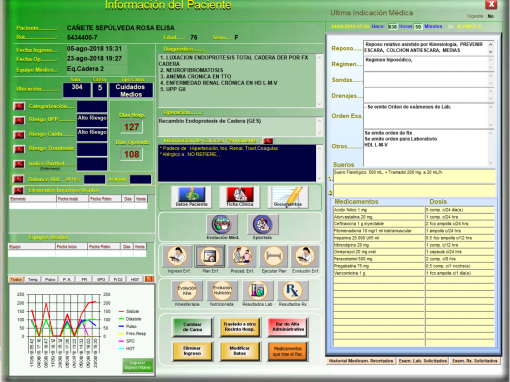Screen dimensions: 510x382
Task: Open the Ficha Clínica icon
Action: click(240, 197)
